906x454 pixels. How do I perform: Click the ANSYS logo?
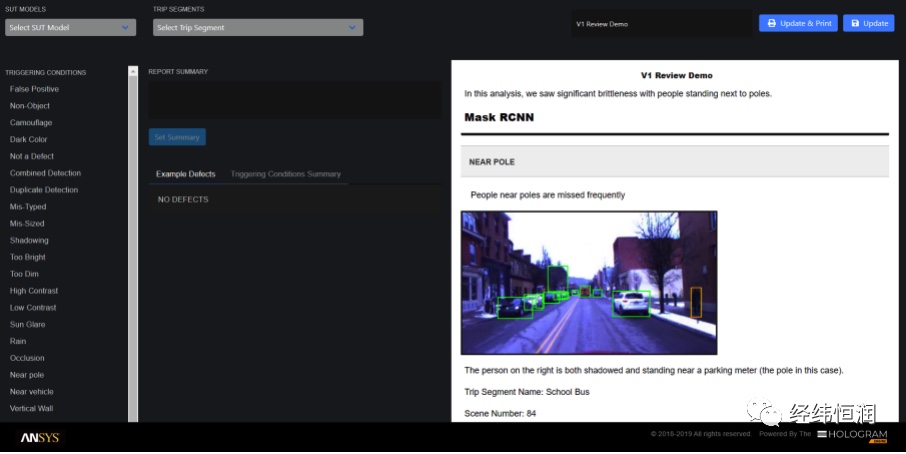tap(40, 437)
